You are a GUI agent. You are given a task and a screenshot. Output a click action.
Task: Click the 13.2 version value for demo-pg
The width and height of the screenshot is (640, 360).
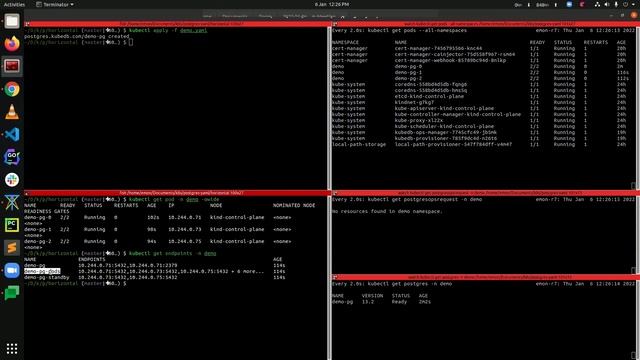click(x=367, y=302)
